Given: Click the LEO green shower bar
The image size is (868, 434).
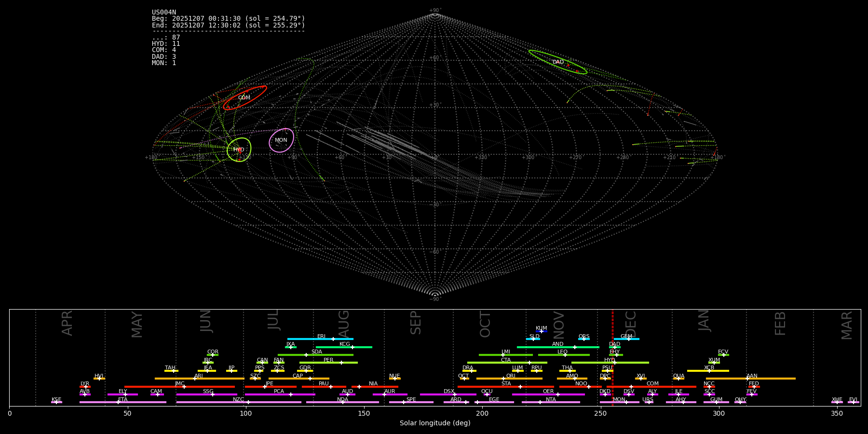Looking at the screenshot, I should (564, 355).
